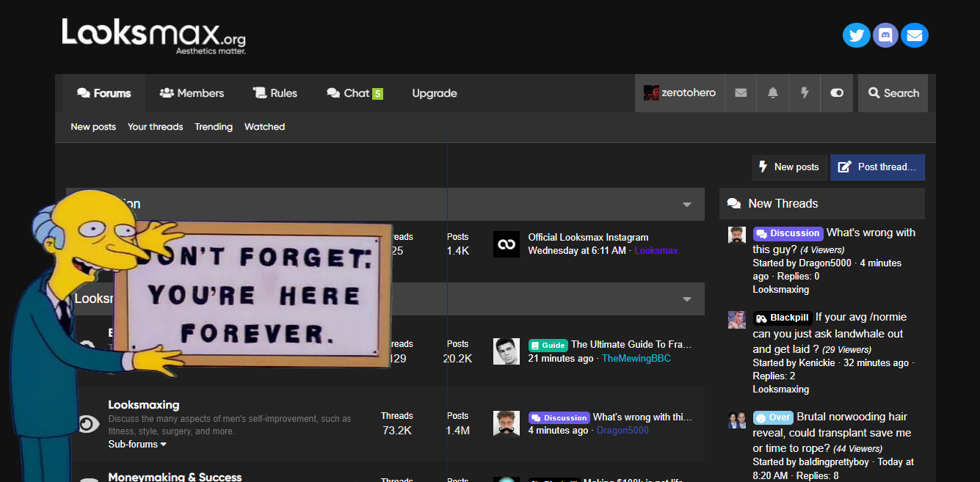The height and width of the screenshot is (482, 980).
Task: Click the Chat unread badge 5
Action: [377, 94]
